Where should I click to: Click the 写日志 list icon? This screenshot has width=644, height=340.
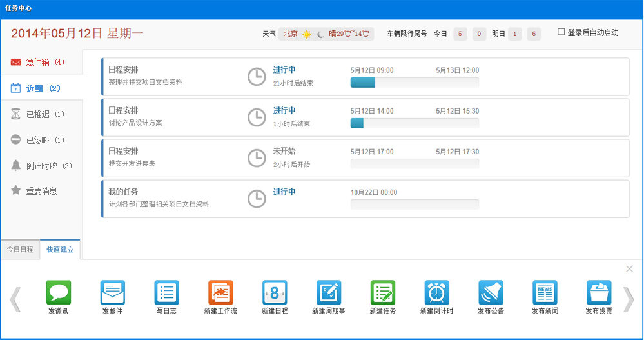[166, 293]
